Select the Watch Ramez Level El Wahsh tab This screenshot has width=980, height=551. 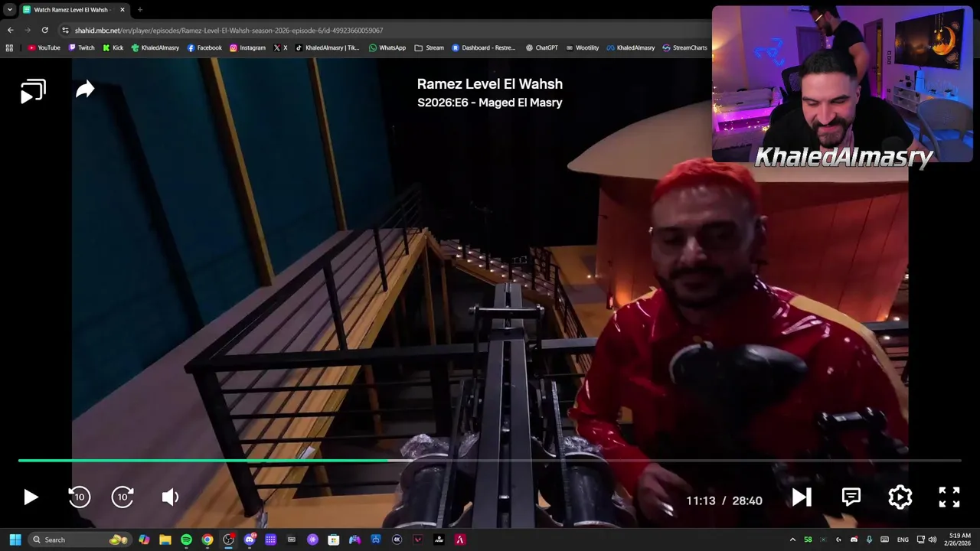[73, 10]
